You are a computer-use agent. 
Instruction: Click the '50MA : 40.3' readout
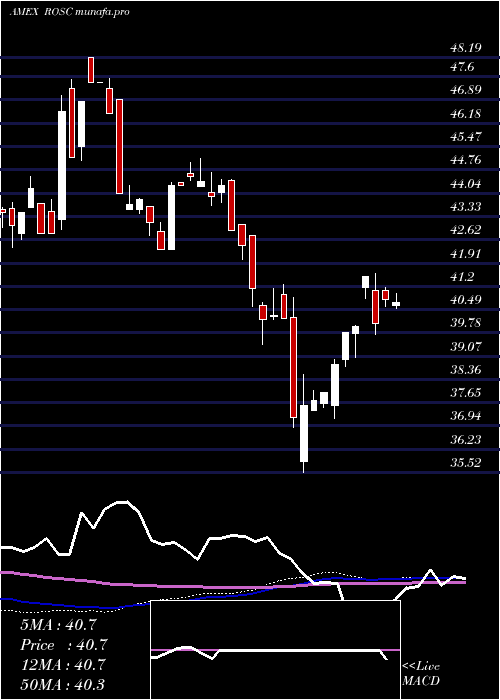click(62, 684)
